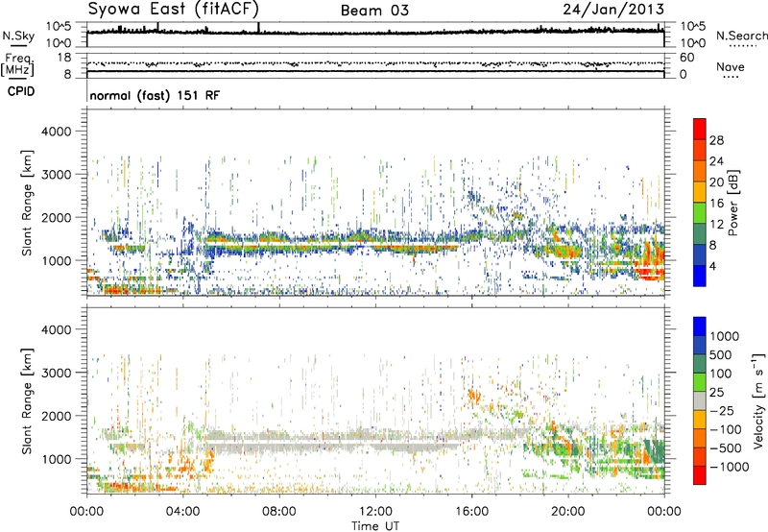Click the "500" velocity colorbar label
The image size is (768, 532).
(x=721, y=354)
